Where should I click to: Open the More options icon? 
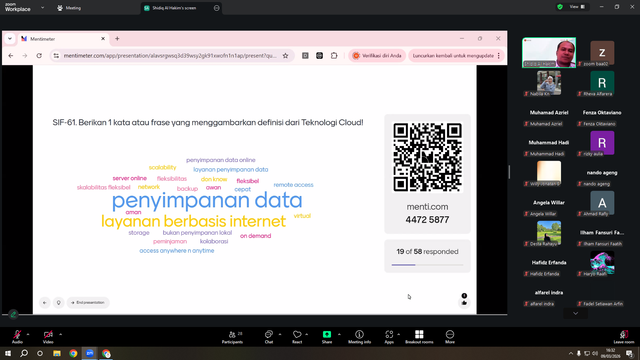point(450,334)
